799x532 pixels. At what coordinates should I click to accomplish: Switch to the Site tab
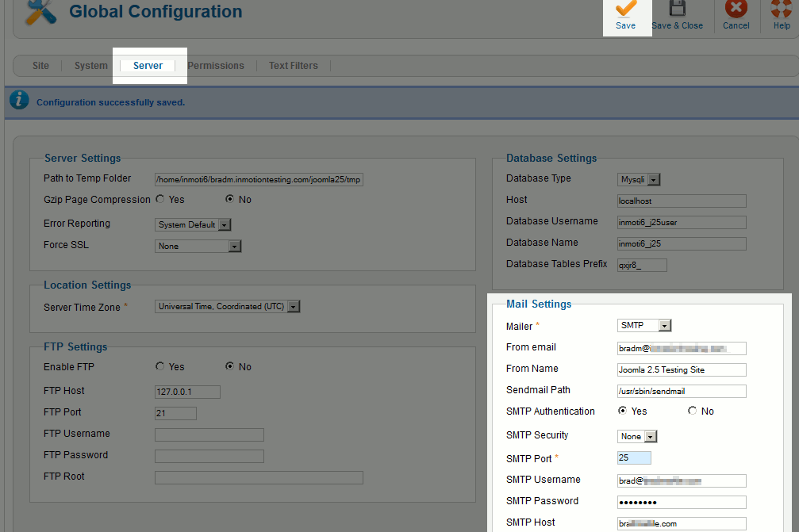point(40,66)
